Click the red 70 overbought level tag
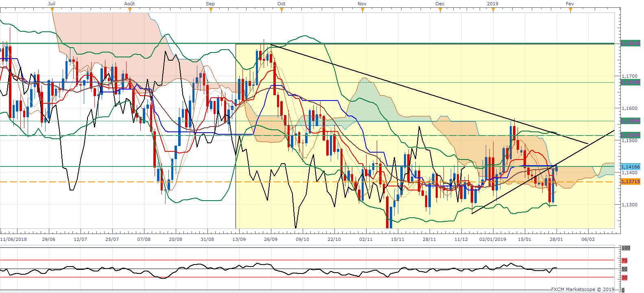The height and width of the screenshot is (293, 644). coord(624,260)
